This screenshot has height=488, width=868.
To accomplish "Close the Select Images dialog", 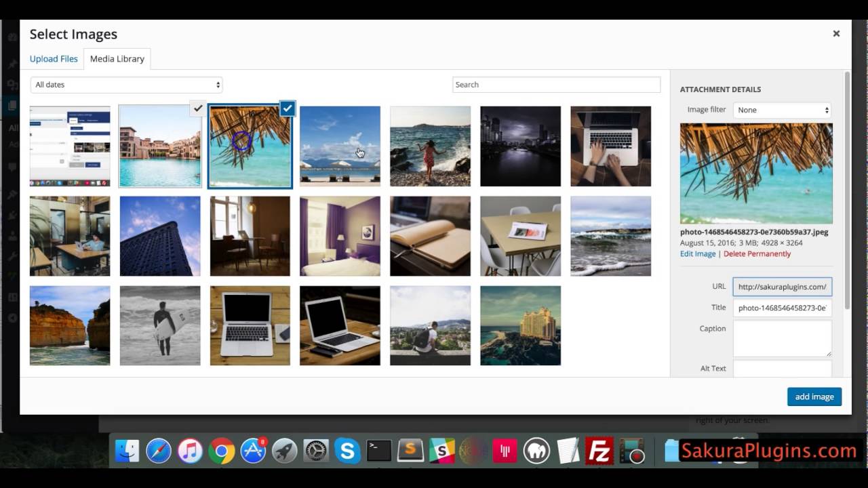I will click(836, 33).
